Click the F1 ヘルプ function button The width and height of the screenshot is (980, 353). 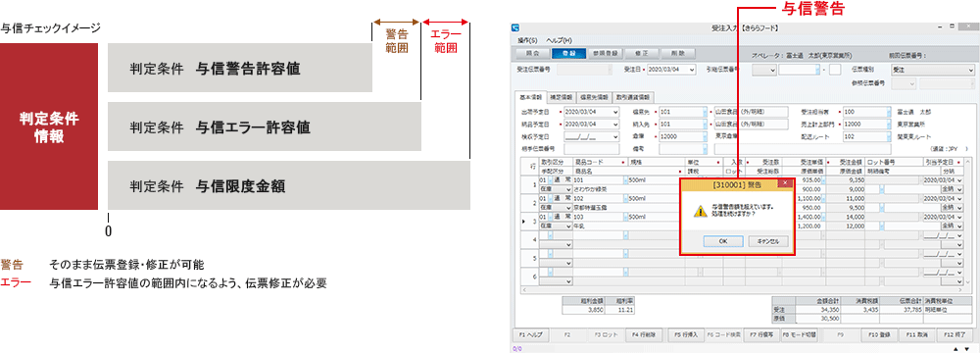[x=531, y=334]
